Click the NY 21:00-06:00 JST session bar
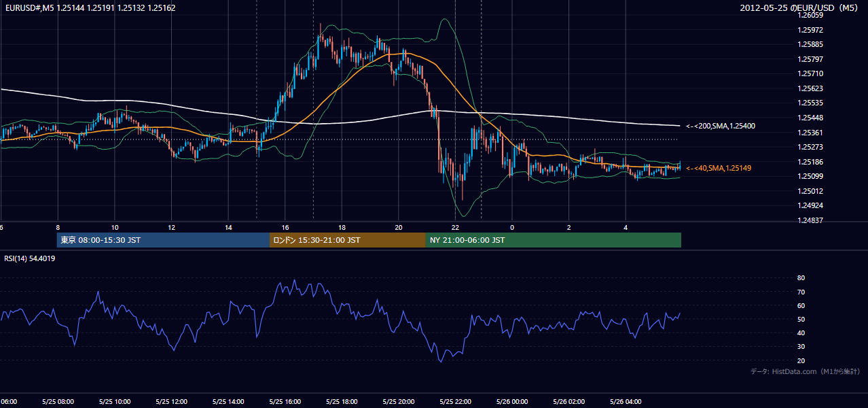 point(554,240)
